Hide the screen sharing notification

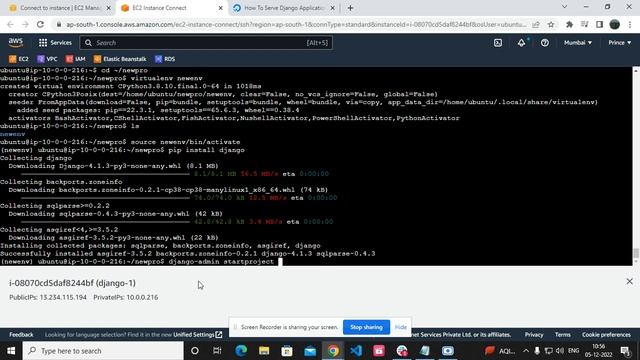pos(400,327)
